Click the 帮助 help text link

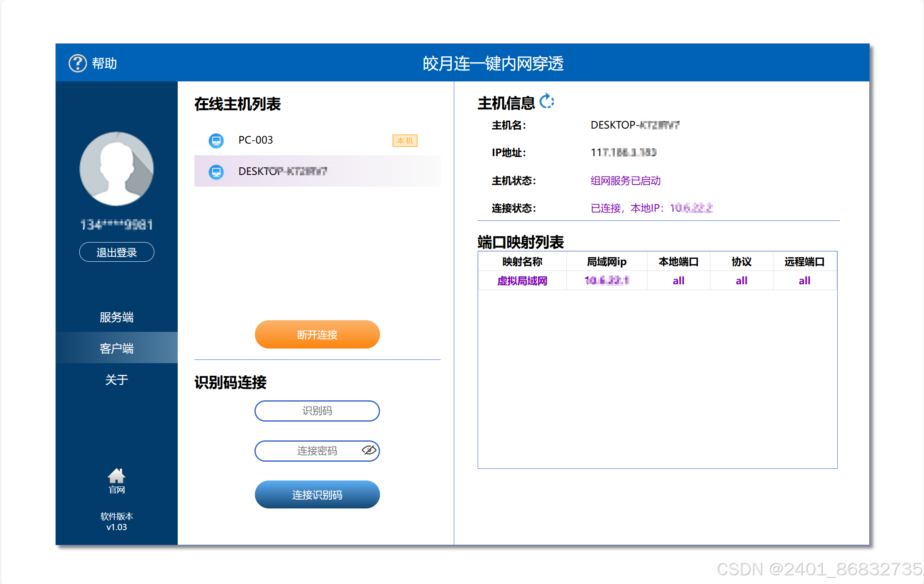[x=104, y=63]
